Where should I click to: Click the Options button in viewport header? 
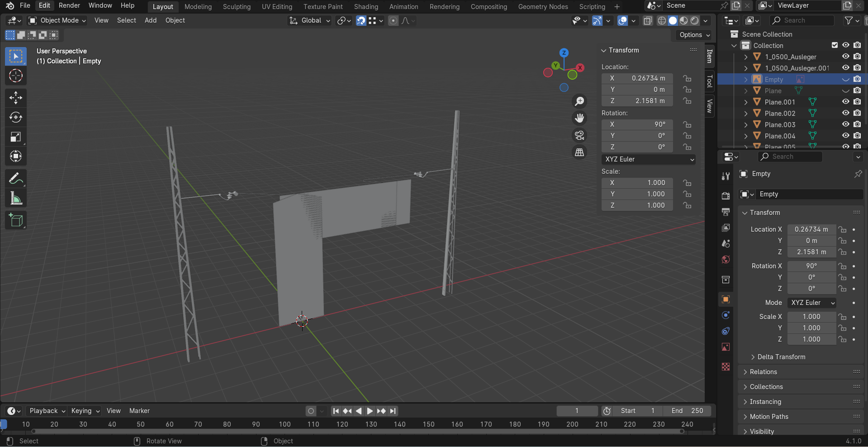pyautogui.click(x=694, y=35)
